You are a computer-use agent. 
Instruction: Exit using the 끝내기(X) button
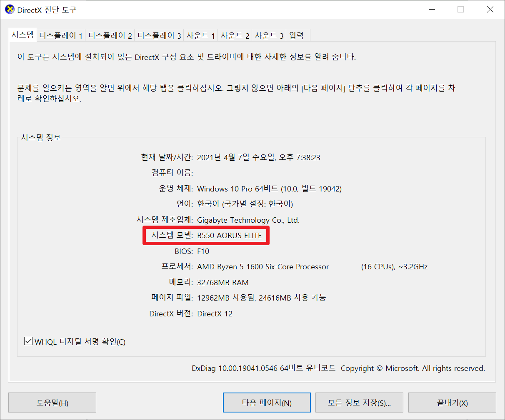tap(452, 403)
